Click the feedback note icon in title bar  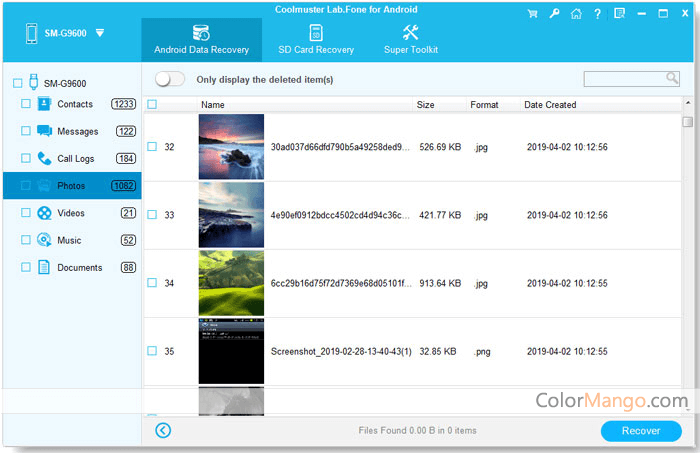coord(620,14)
